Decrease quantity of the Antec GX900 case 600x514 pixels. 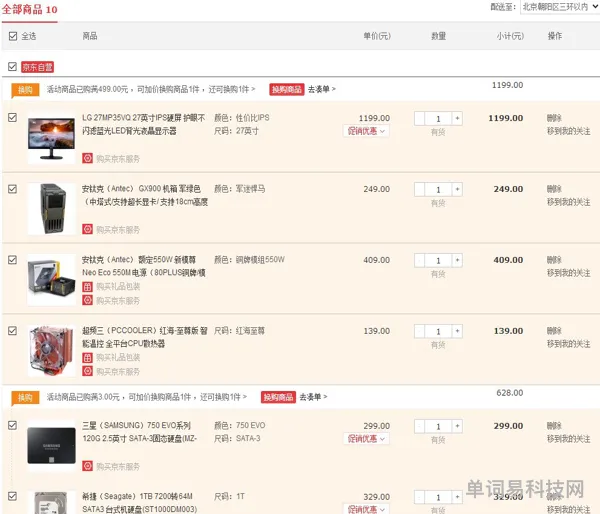point(419,189)
